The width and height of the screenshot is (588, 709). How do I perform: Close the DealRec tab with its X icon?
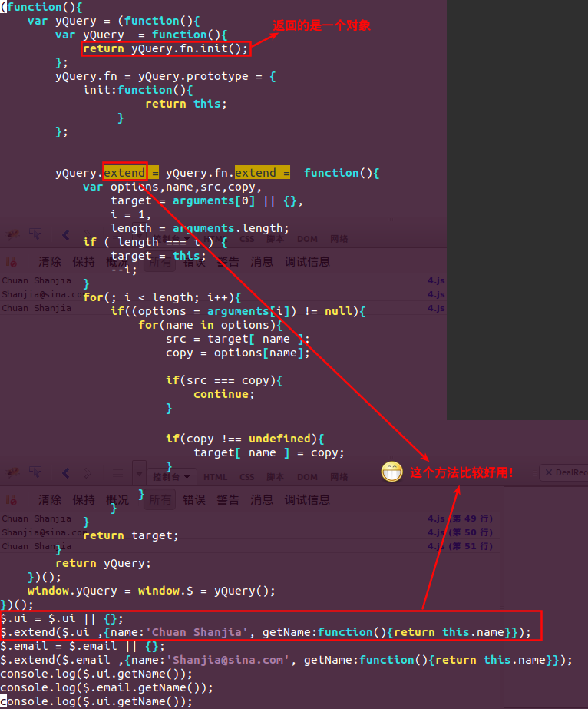(x=548, y=472)
